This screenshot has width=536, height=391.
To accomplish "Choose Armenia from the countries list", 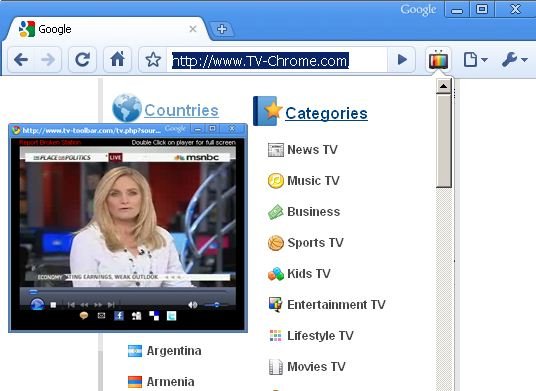I will [x=170, y=382].
